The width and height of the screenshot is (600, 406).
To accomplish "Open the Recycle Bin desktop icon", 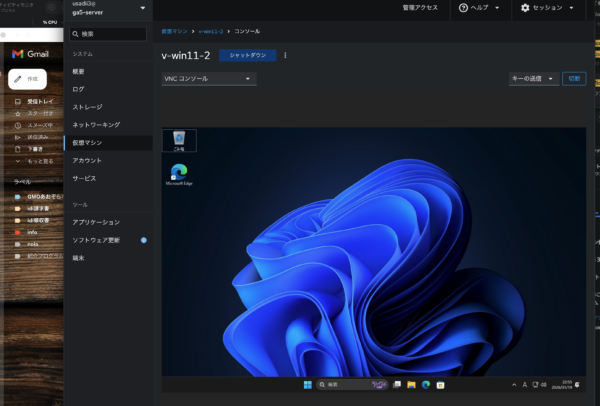I will 179,139.
